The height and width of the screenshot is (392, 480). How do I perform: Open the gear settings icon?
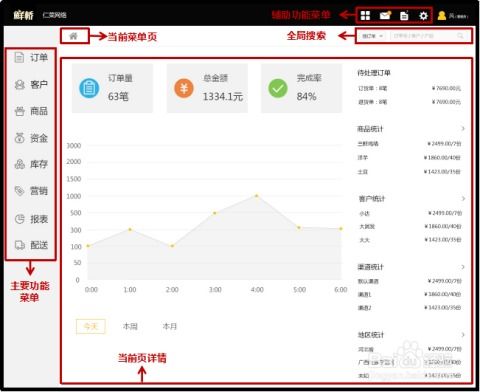[x=423, y=15]
